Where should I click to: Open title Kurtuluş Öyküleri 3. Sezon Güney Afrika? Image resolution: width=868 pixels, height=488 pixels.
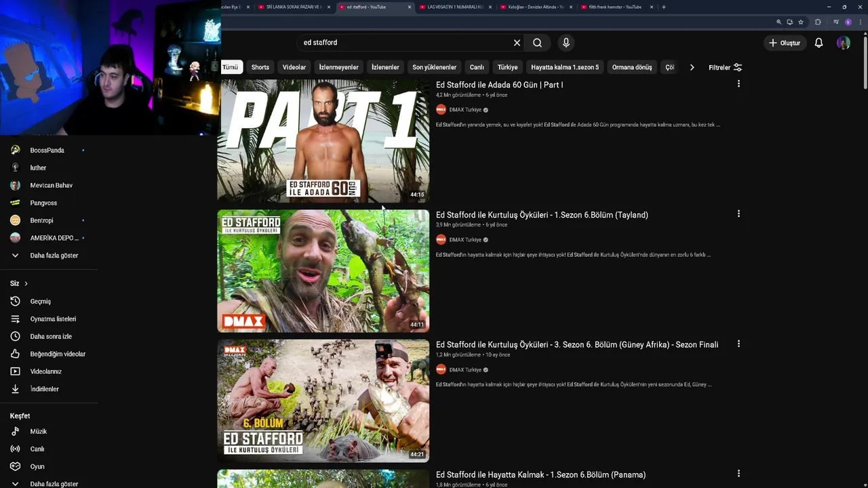pyautogui.click(x=577, y=344)
